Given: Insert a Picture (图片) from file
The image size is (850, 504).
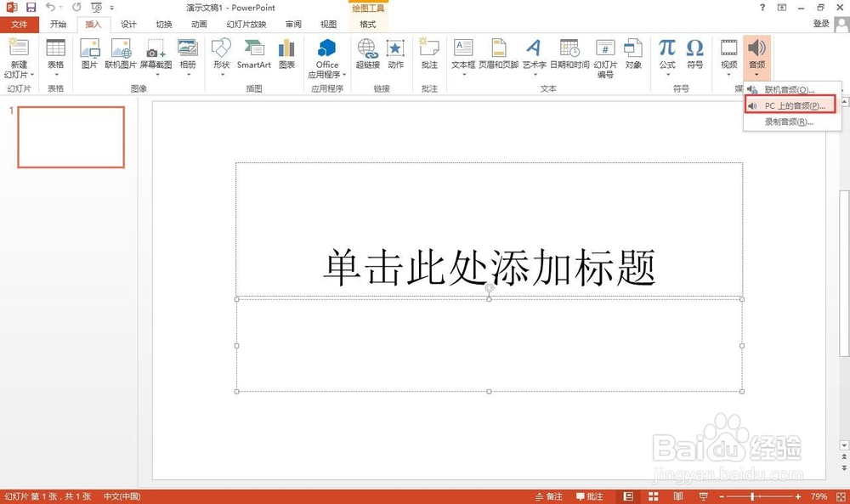Looking at the screenshot, I should click(89, 54).
